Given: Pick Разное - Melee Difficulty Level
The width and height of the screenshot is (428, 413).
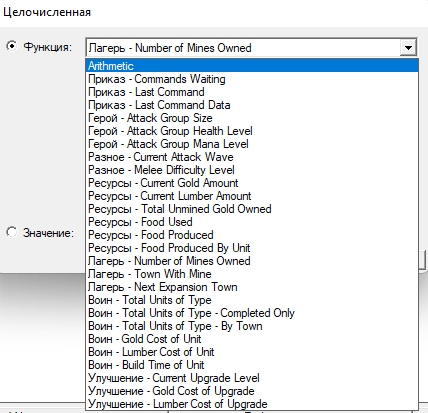Looking at the screenshot, I should pos(252,170).
